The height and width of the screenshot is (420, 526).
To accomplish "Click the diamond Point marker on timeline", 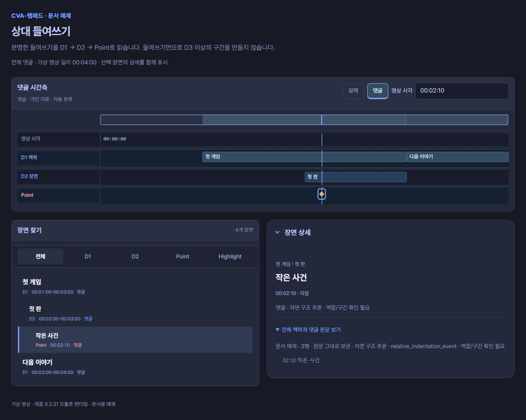I will (x=321, y=194).
